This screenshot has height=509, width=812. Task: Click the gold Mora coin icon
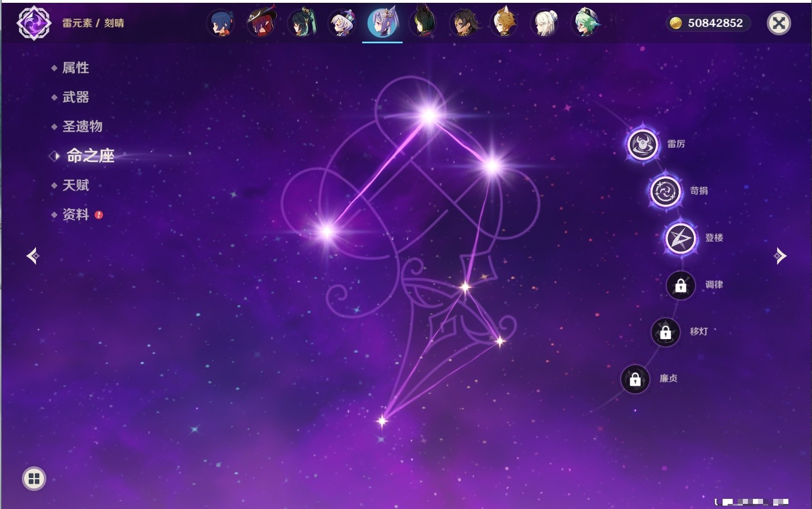point(676,23)
